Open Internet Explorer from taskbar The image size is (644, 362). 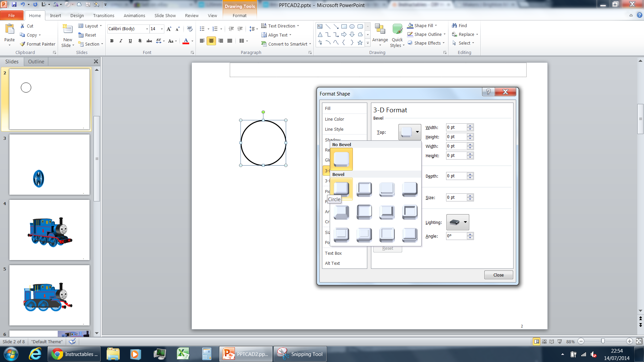point(35,354)
